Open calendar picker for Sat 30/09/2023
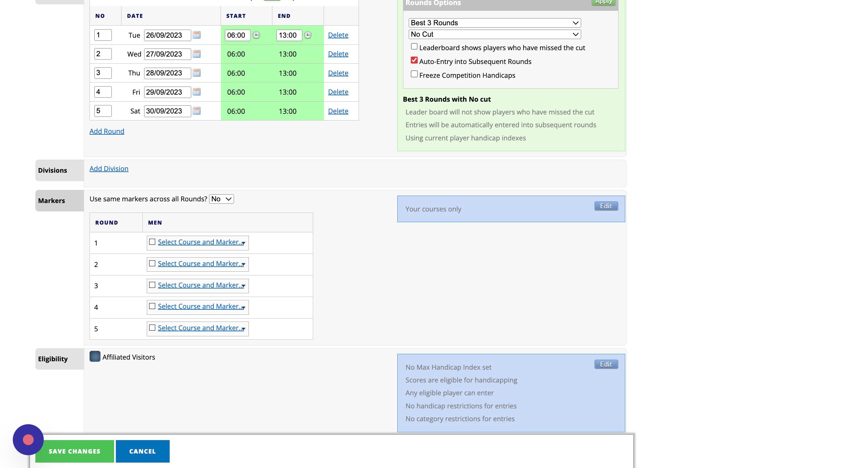The height and width of the screenshot is (468, 868). click(x=197, y=111)
